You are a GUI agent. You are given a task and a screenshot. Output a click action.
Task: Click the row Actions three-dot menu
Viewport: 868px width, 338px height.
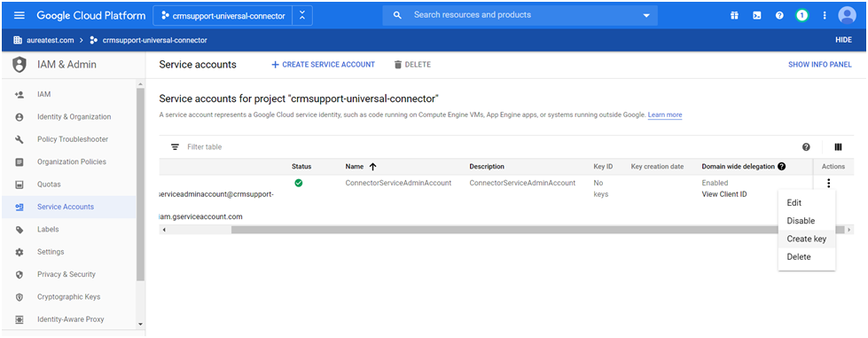coord(828,184)
